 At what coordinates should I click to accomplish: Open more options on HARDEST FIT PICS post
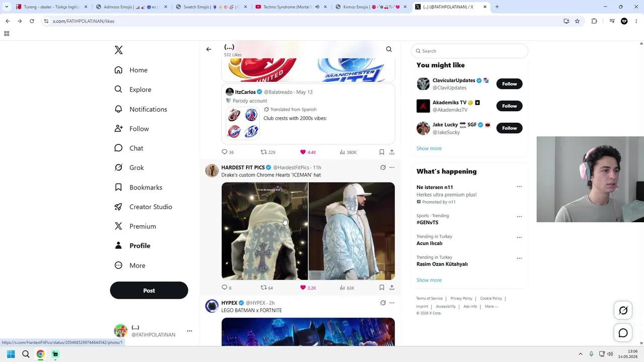[x=392, y=167]
